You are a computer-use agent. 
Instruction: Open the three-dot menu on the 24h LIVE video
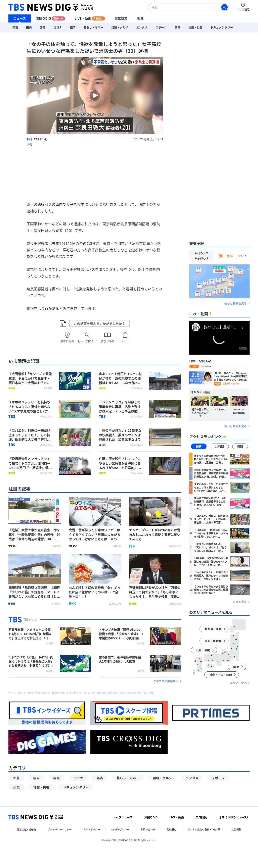[x=242, y=327]
